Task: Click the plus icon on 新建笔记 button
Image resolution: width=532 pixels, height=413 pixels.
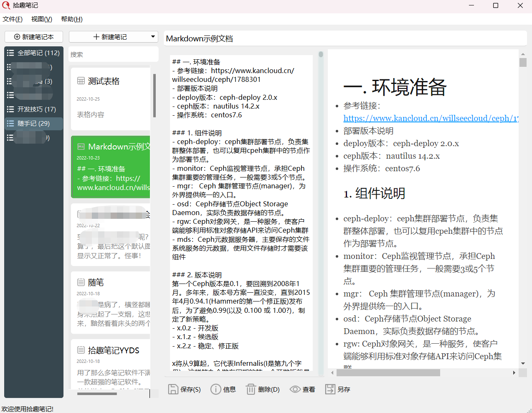Action: pos(96,37)
